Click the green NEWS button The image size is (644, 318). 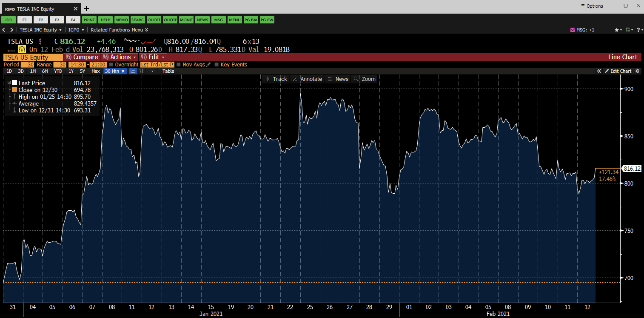coord(202,20)
